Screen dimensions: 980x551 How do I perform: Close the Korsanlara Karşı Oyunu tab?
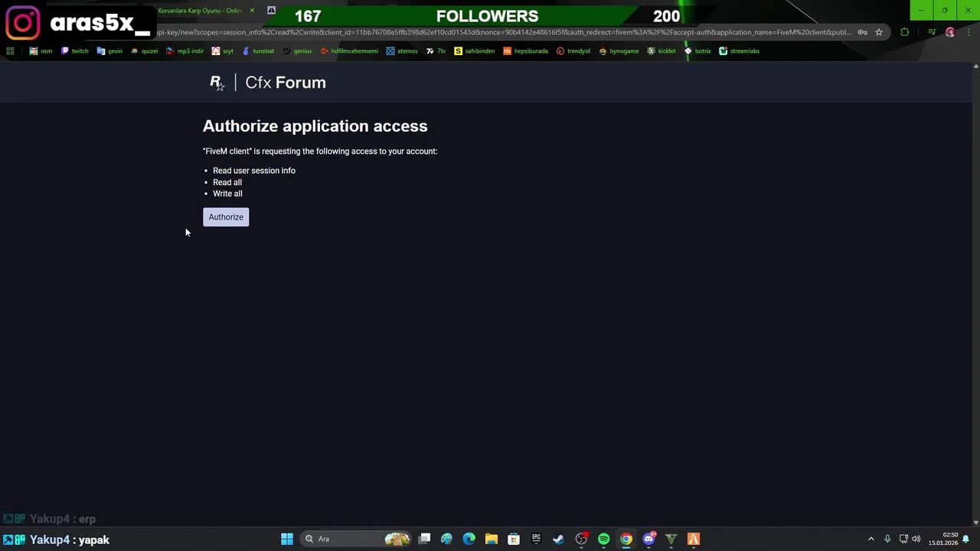tap(252, 11)
